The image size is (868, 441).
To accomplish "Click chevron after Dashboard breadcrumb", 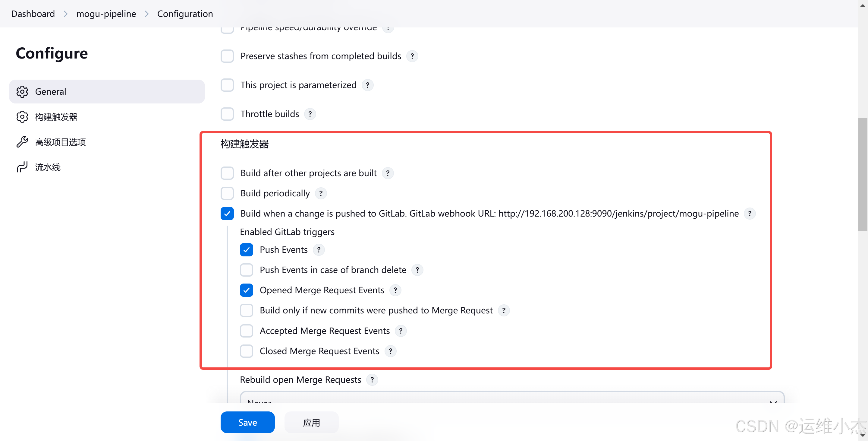I will pyautogui.click(x=66, y=14).
